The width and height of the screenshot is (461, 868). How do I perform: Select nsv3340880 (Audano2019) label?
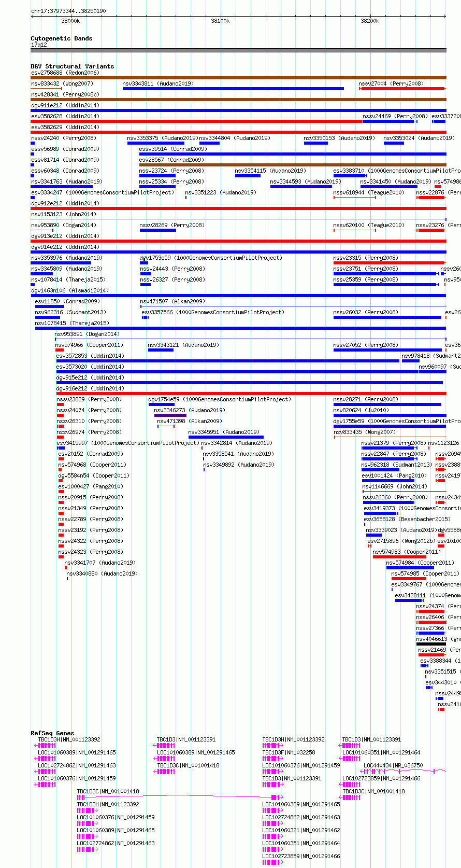pyautogui.click(x=102, y=573)
